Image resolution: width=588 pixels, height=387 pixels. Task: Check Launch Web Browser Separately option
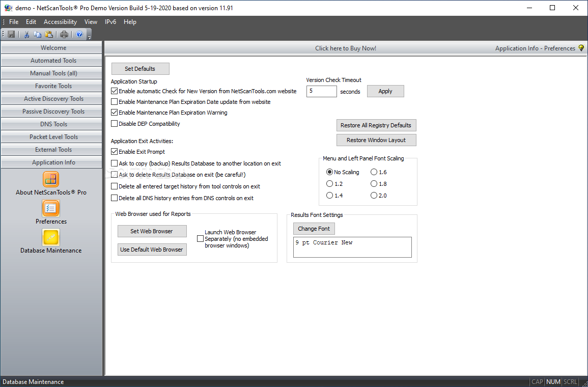point(200,239)
